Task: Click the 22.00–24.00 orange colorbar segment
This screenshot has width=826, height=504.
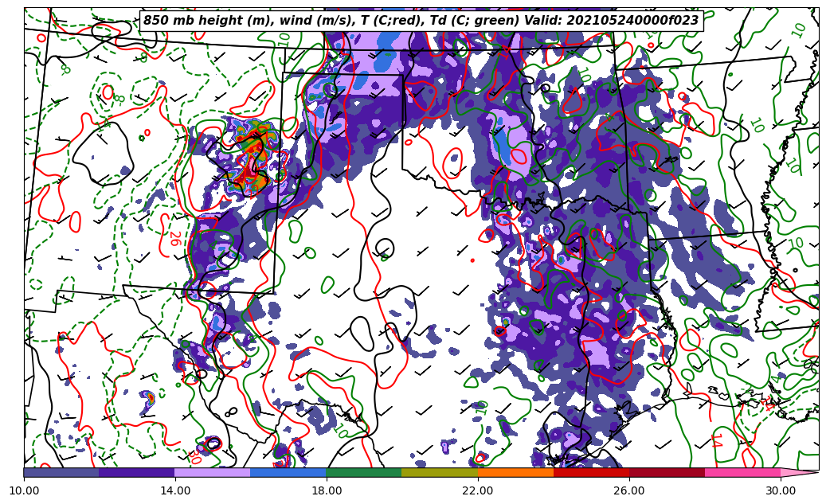Action: 515,472
